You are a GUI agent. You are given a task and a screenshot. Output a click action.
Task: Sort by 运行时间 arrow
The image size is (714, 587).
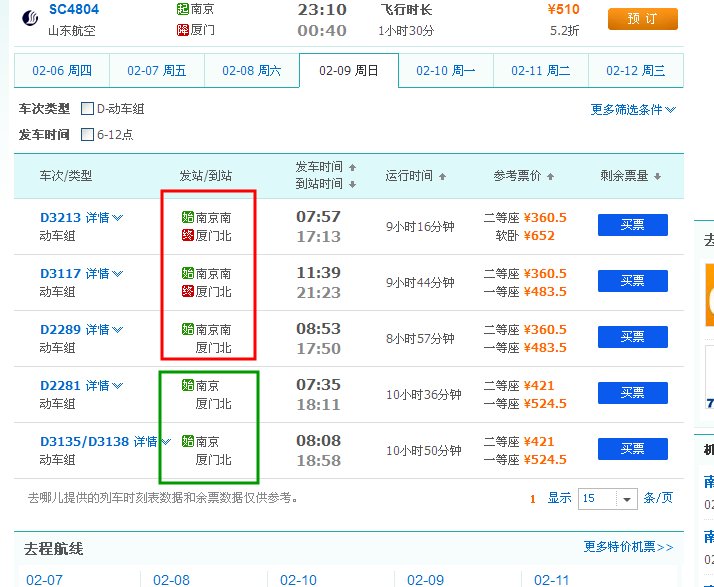coord(442,176)
